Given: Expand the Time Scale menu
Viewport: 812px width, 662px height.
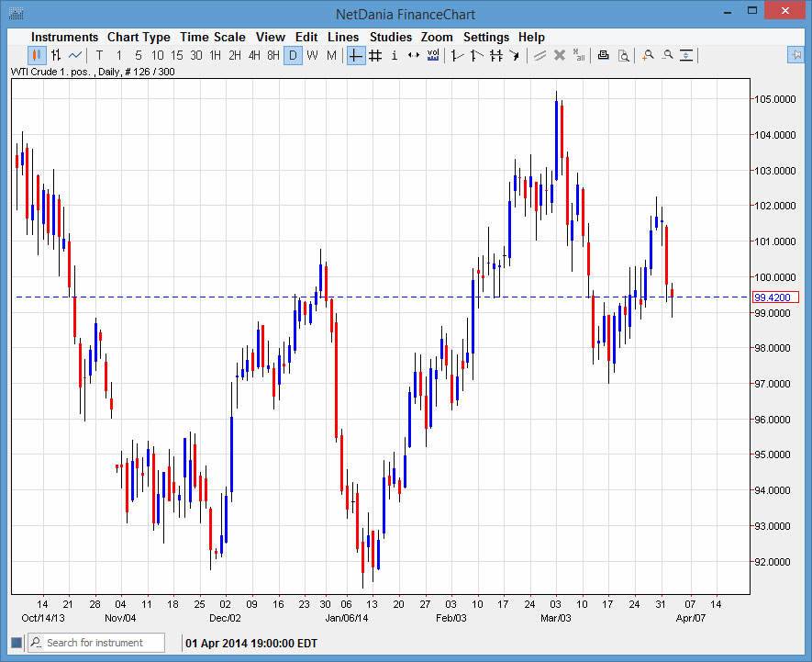Looking at the screenshot, I should (212, 37).
